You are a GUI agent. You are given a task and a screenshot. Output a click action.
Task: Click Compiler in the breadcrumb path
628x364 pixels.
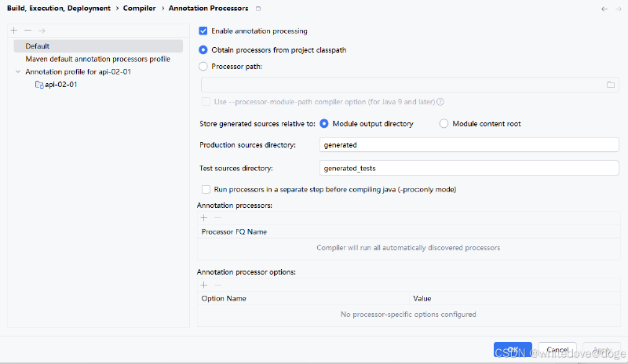tap(140, 9)
